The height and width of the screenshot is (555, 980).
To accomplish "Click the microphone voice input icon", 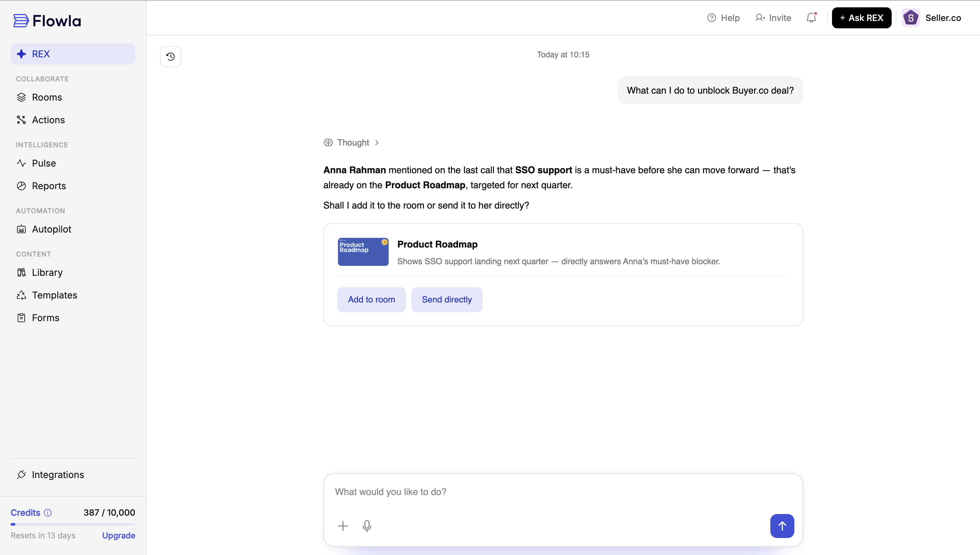I will [x=367, y=526].
